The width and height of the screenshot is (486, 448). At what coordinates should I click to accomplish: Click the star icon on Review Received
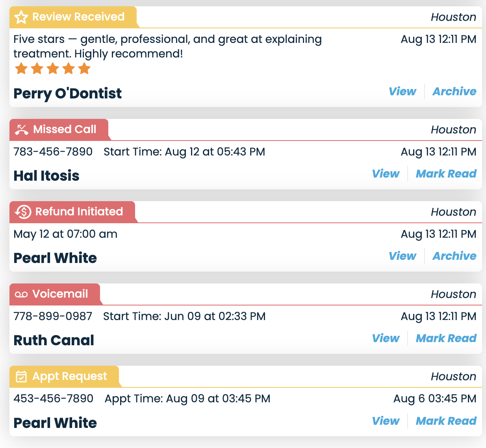pos(21,17)
